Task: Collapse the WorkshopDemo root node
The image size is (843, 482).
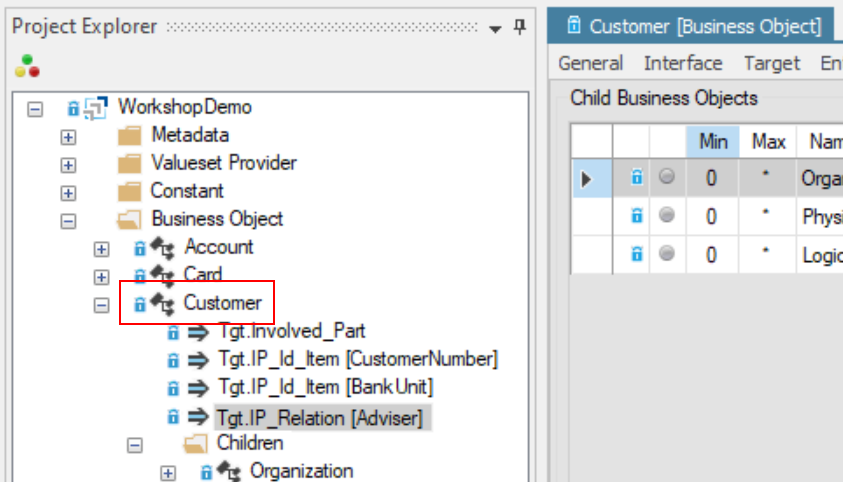Action: point(36,107)
